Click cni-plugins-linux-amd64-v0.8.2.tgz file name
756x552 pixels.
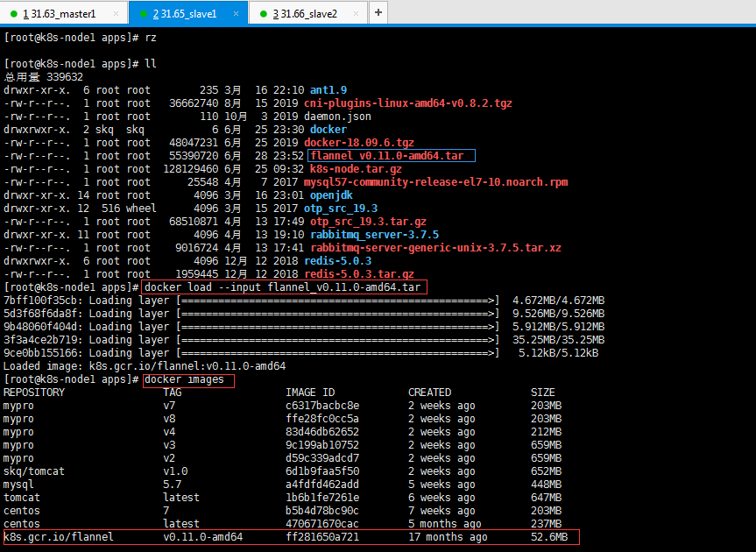pyautogui.click(x=408, y=103)
